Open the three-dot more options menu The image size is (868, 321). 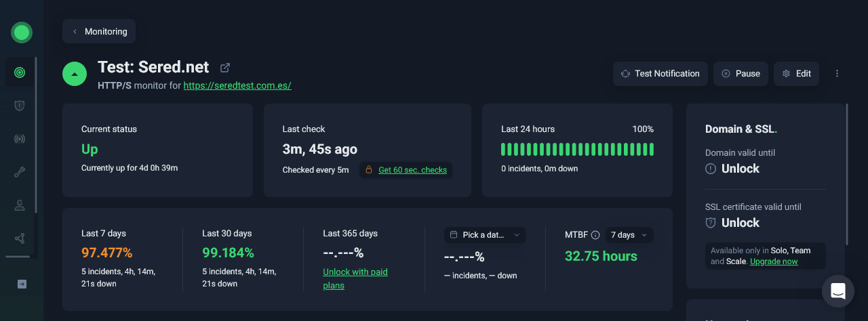pos(837,74)
